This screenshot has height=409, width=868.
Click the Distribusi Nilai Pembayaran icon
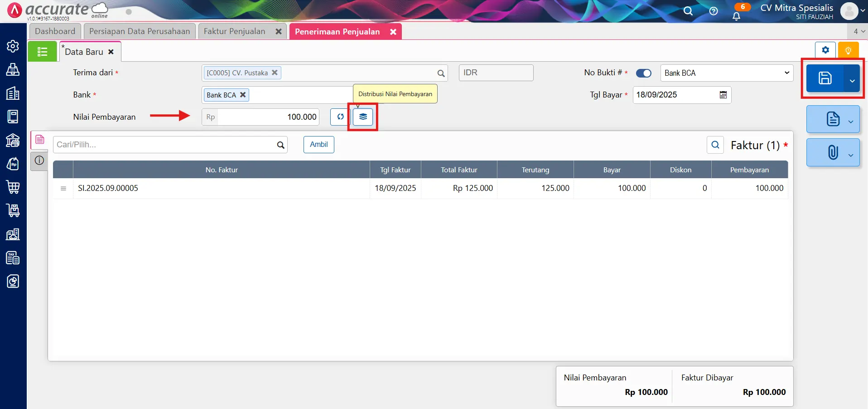coord(363,117)
